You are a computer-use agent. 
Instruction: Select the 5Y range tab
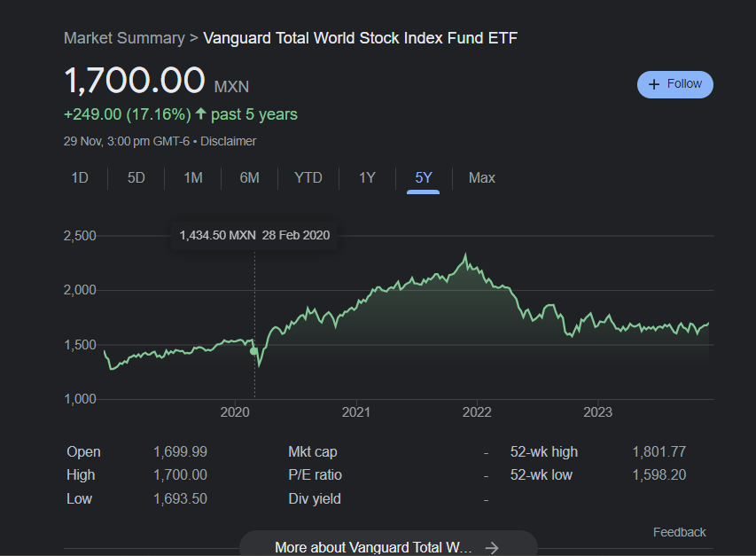pyautogui.click(x=424, y=178)
